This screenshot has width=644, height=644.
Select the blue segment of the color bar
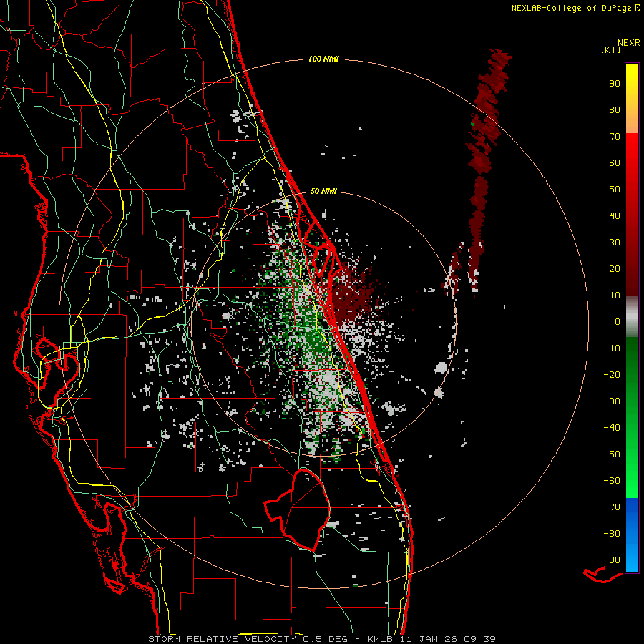pyautogui.click(x=632, y=535)
